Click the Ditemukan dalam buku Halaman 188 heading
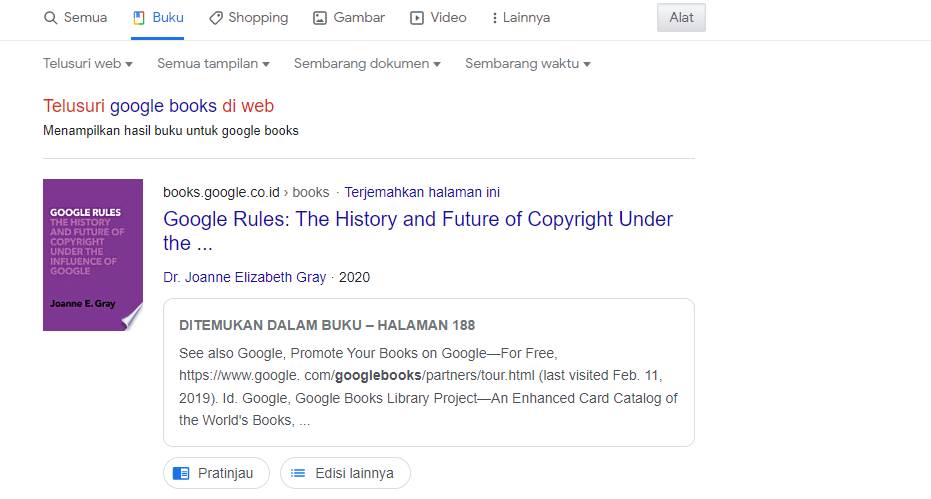The height and width of the screenshot is (499, 931). [327, 326]
